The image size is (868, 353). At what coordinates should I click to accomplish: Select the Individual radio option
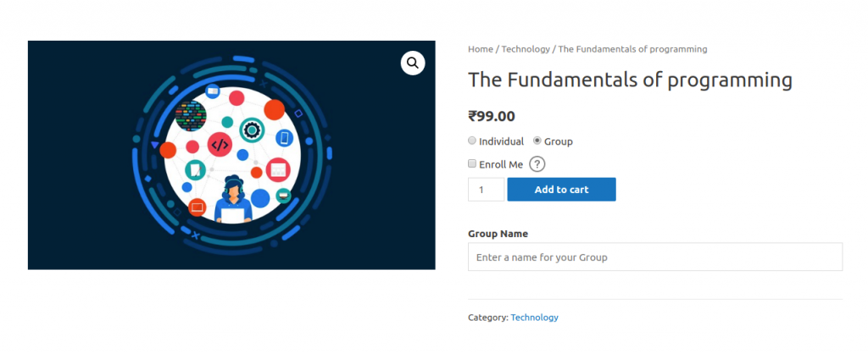tap(472, 141)
